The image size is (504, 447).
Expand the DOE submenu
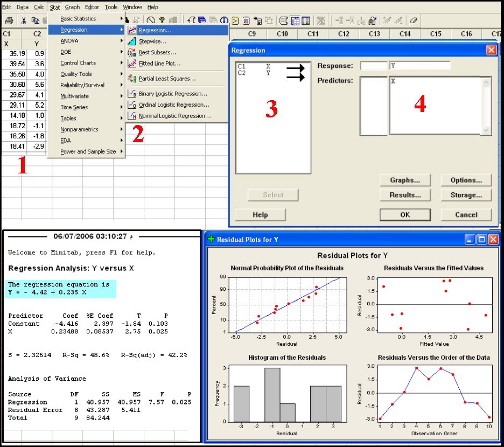click(x=87, y=52)
